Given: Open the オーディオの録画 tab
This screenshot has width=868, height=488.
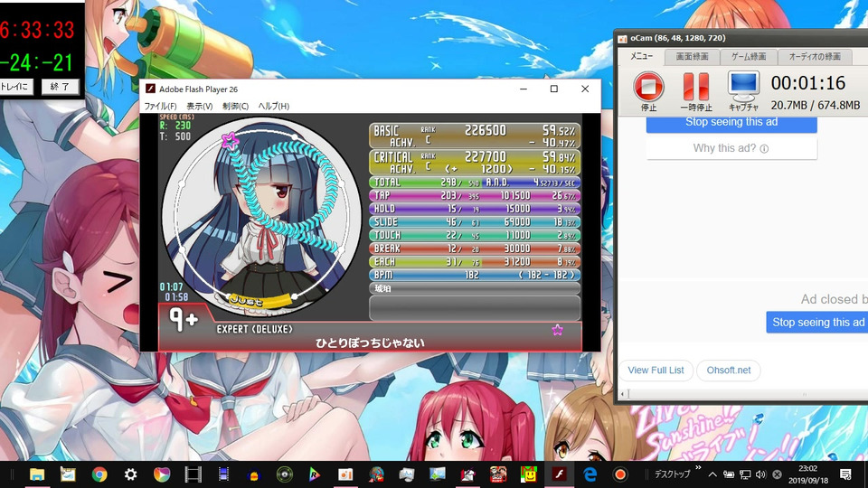Looking at the screenshot, I should click(x=815, y=56).
